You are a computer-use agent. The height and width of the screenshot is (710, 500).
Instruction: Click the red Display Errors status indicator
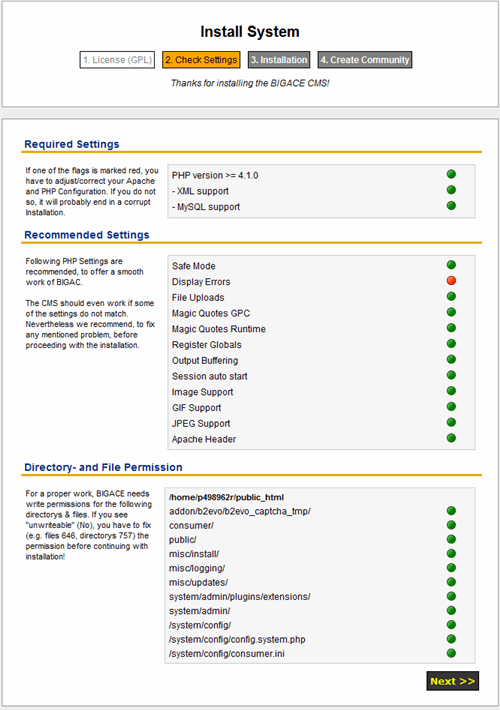451,281
